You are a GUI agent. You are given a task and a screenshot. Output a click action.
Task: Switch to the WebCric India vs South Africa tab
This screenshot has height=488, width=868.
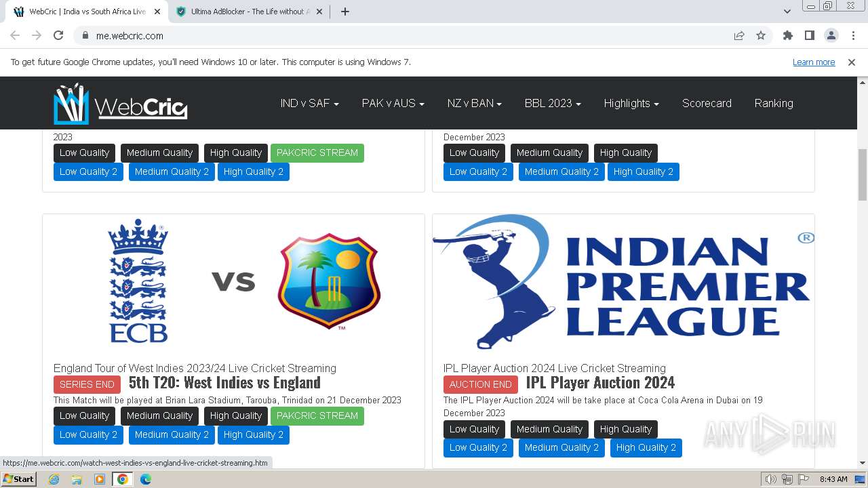87,12
